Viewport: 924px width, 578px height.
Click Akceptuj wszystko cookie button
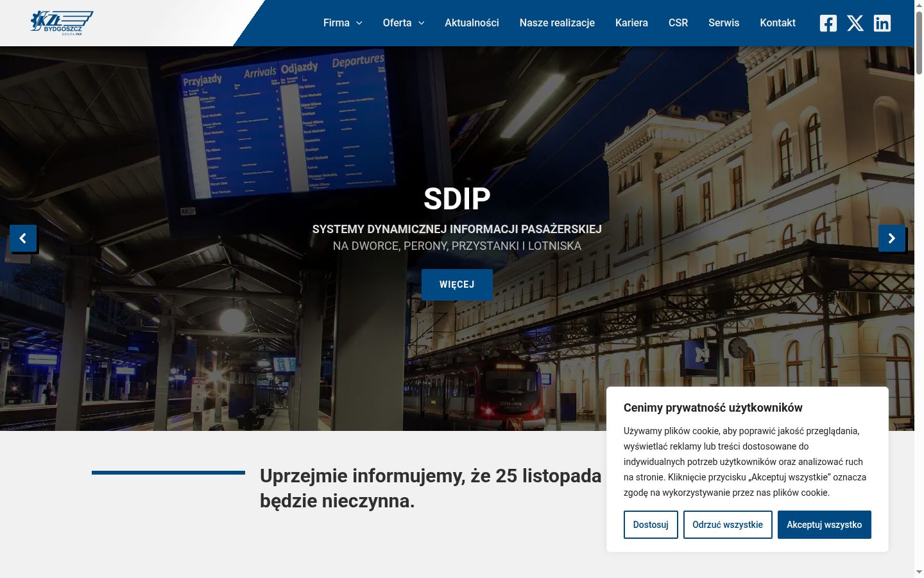825,525
